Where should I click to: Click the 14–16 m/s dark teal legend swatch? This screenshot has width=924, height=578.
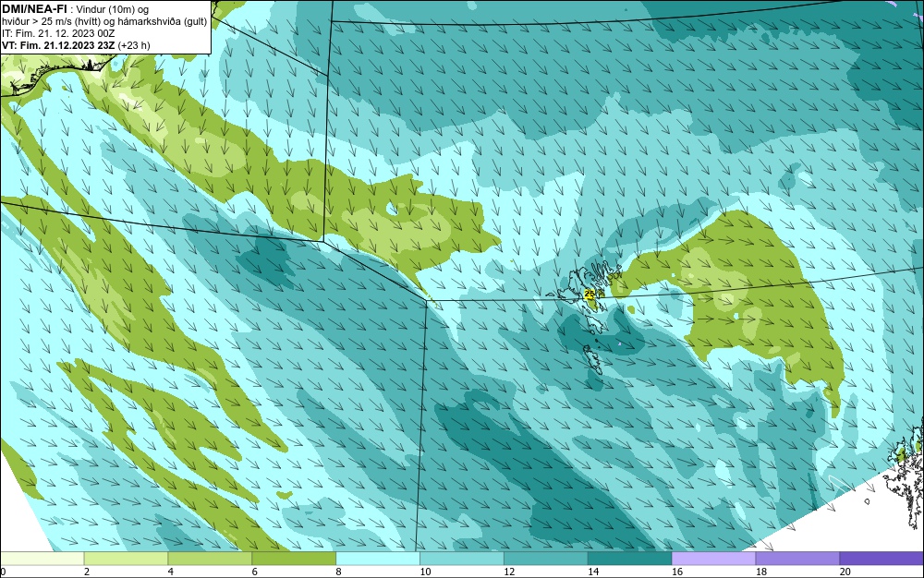tap(630, 559)
